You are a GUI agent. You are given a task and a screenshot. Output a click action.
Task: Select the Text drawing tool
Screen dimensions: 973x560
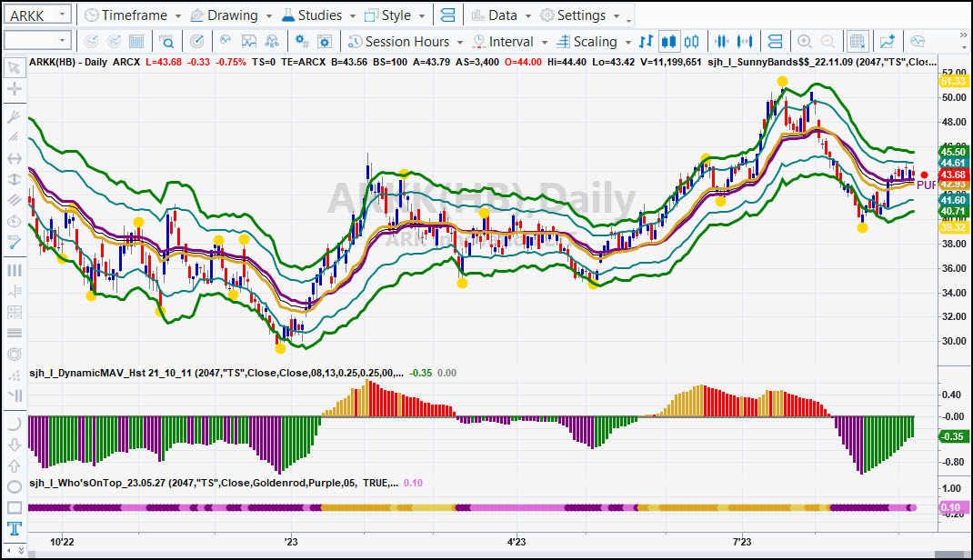(x=14, y=528)
